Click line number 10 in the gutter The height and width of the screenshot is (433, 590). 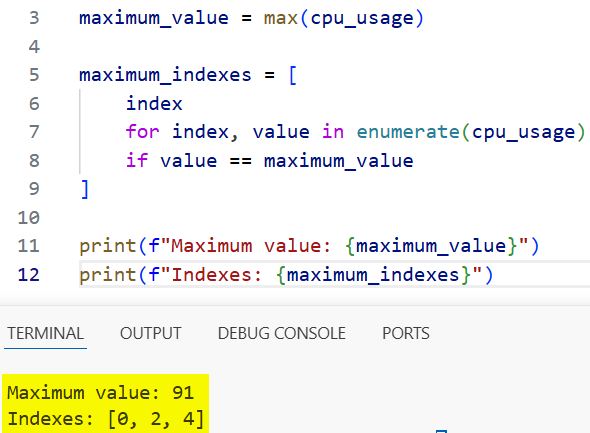[x=29, y=217]
